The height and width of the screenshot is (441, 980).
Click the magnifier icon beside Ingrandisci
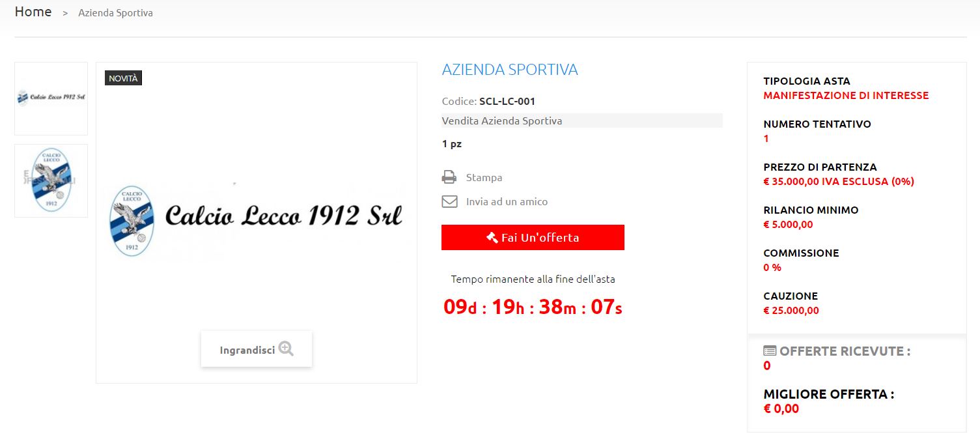(x=286, y=349)
